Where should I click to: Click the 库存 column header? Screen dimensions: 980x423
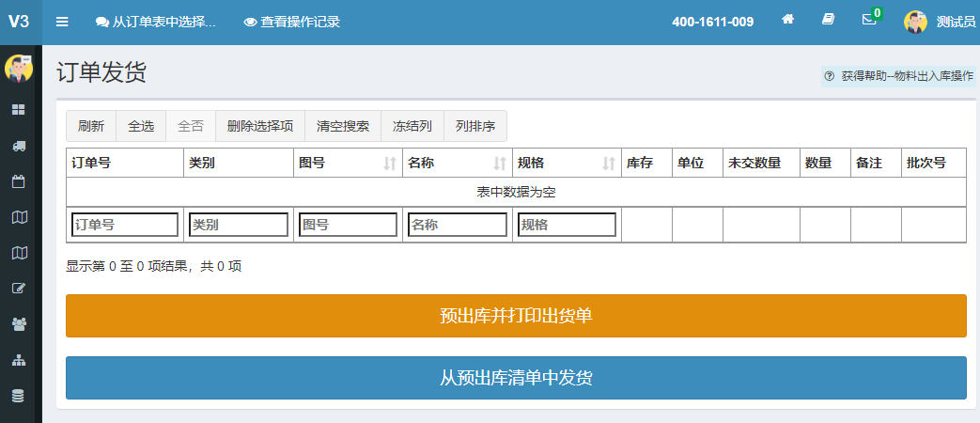646,163
